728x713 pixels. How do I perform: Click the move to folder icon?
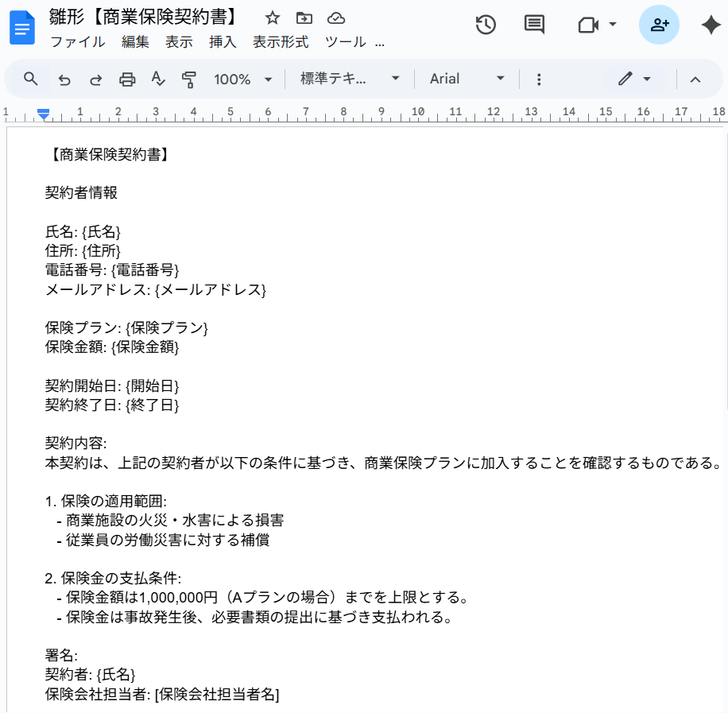coord(304,18)
